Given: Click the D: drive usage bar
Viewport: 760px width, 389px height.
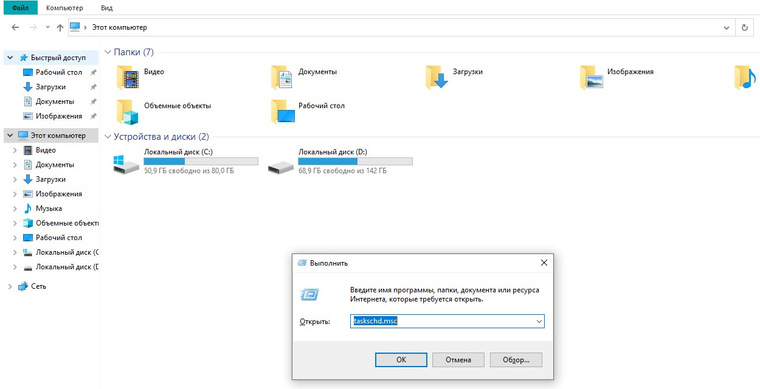Looking at the screenshot, I should tap(355, 161).
